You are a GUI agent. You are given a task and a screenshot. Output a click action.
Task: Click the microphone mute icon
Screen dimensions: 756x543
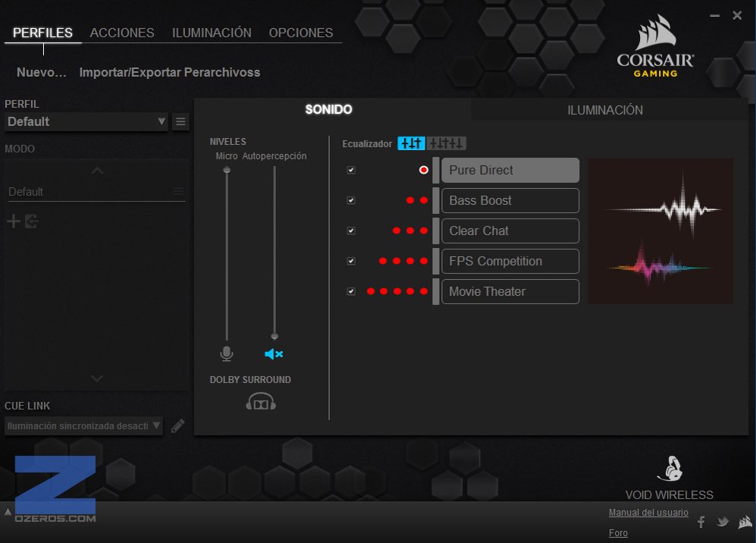227,354
